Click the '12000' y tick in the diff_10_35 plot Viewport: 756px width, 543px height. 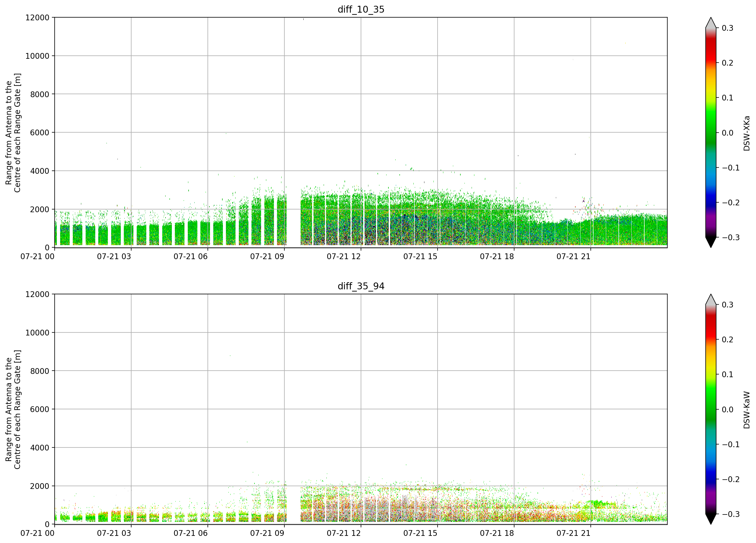point(37,17)
